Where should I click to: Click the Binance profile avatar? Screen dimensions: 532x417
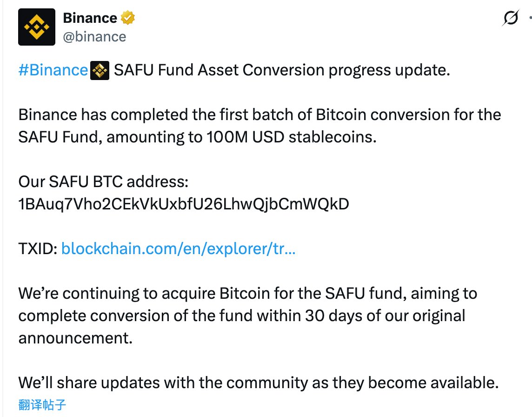click(x=36, y=27)
